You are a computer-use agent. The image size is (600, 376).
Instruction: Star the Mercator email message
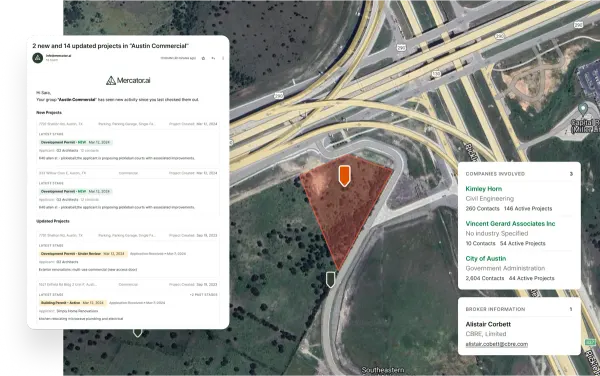[x=203, y=58]
